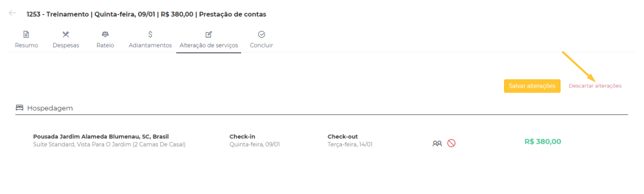Click the green R$ 380,00 price
This screenshot has width=644, height=194.
click(x=543, y=141)
